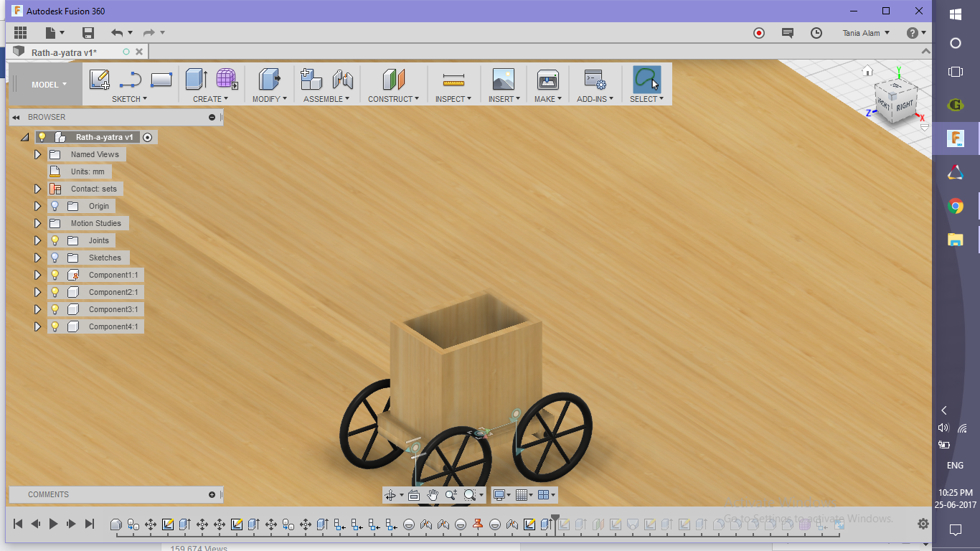Jump to the end of the timeline
Screen dimensions: 980x551
pyautogui.click(x=90, y=524)
